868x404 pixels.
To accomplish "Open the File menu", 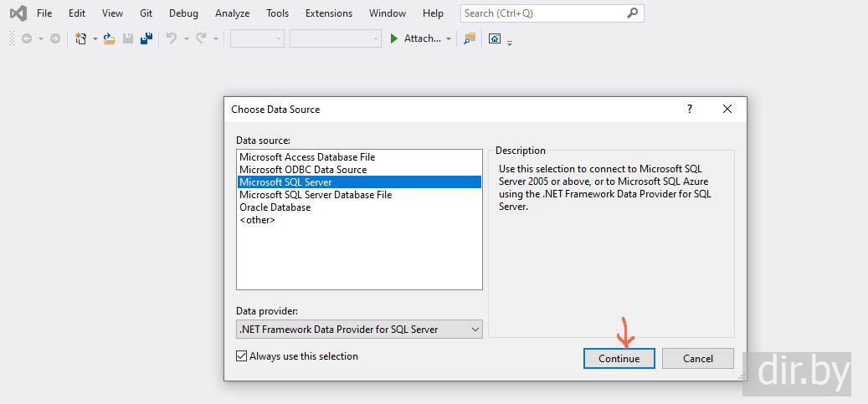I will coord(44,13).
